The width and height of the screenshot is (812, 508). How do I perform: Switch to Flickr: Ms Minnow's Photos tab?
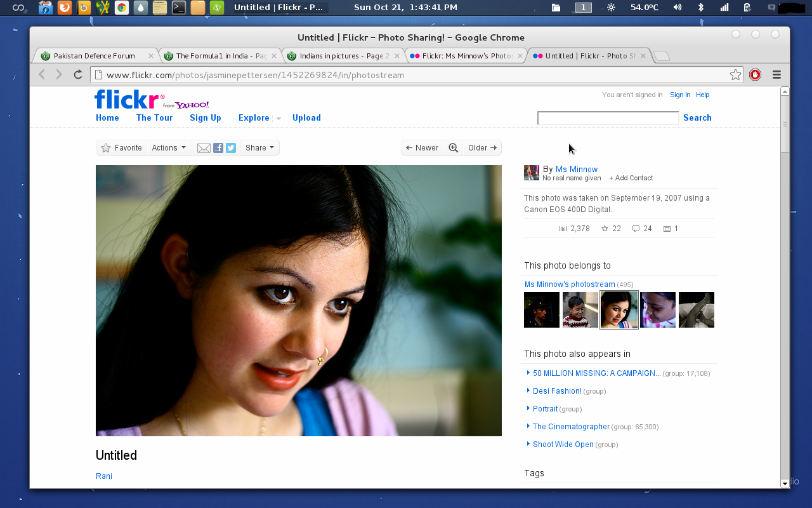tap(467, 56)
